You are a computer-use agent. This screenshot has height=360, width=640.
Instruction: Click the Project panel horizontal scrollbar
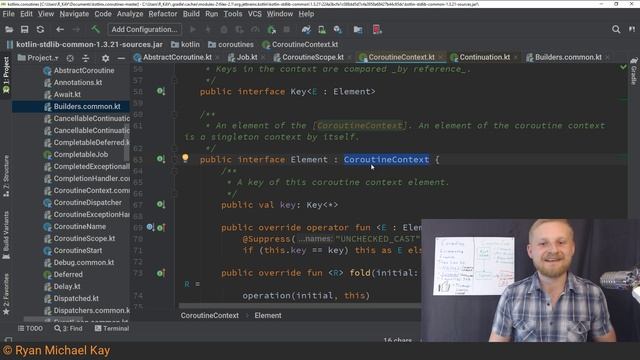tap(53, 319)
